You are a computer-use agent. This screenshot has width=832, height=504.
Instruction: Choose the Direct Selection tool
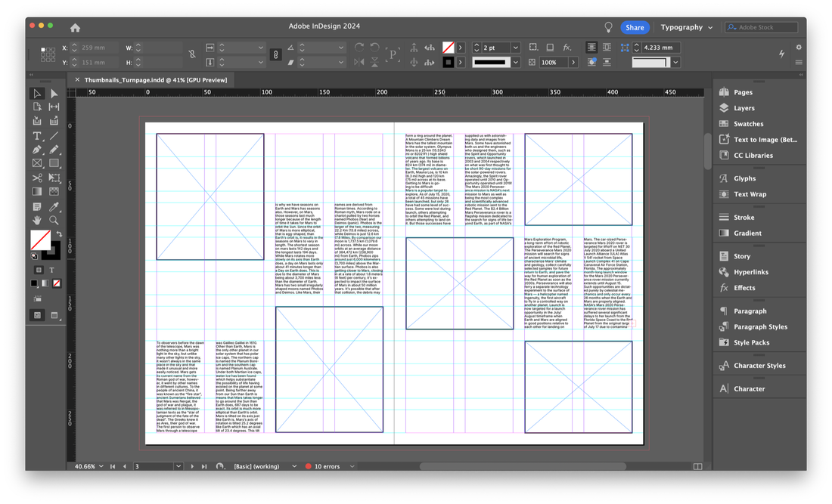(x=54, y=94)
